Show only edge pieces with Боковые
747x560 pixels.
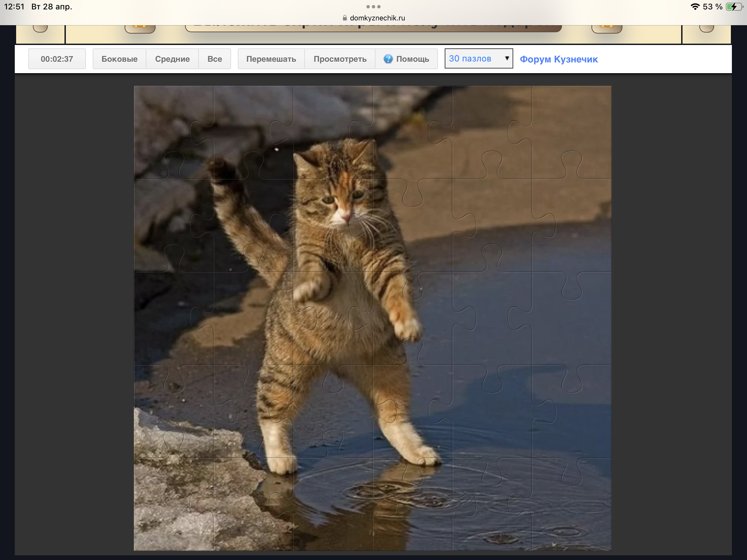click(119, 59)
